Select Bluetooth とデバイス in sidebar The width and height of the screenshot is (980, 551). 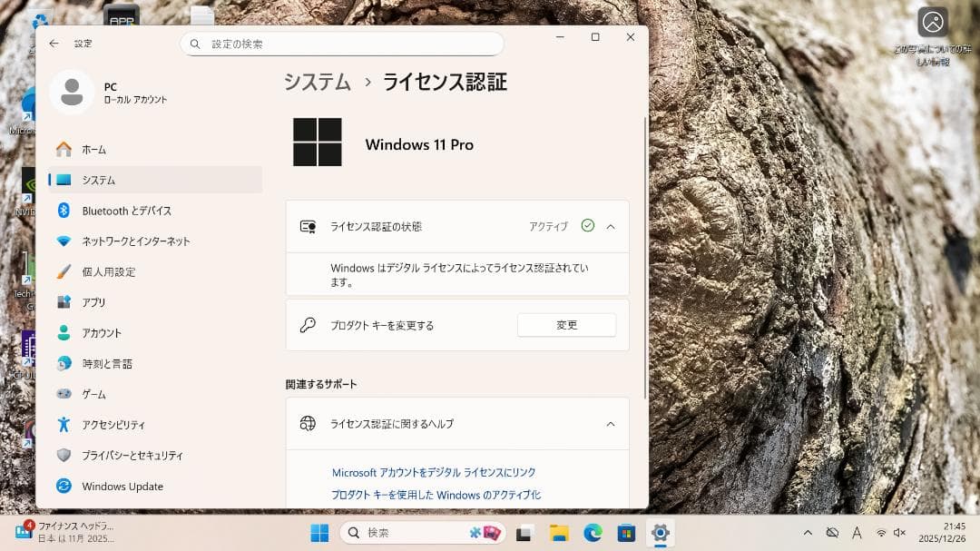pos(126,211)
